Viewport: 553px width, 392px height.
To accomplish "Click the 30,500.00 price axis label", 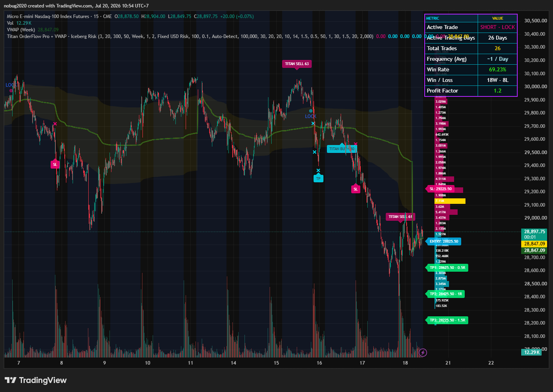I will click(536, 21).
